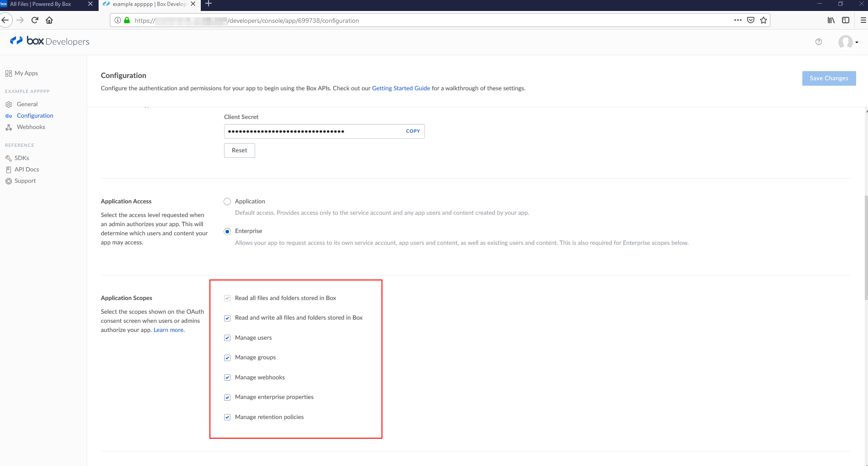Go to General settings page

(x=27, y=104)
